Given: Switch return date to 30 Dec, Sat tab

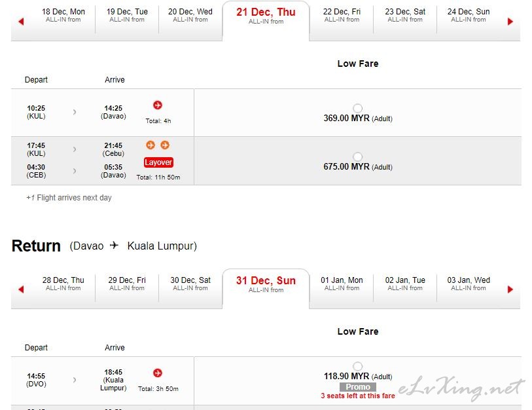Looking at the screenshot, I should point(190,284).
